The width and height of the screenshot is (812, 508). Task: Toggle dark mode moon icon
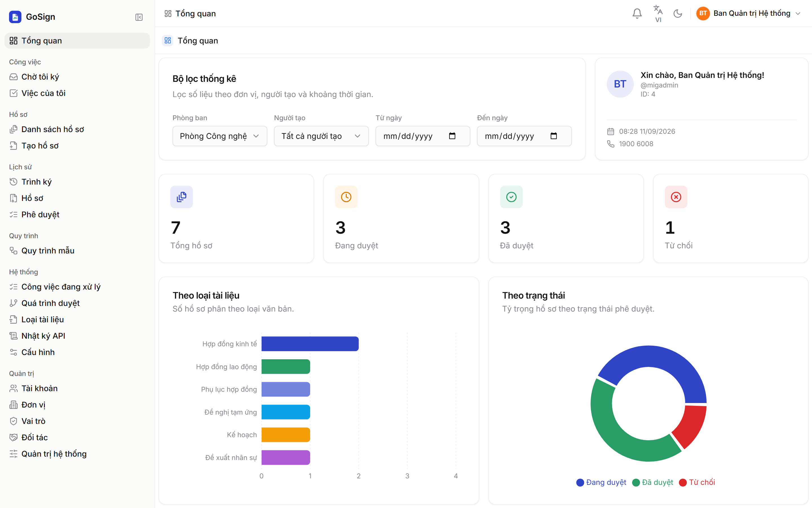click(678, 14)
